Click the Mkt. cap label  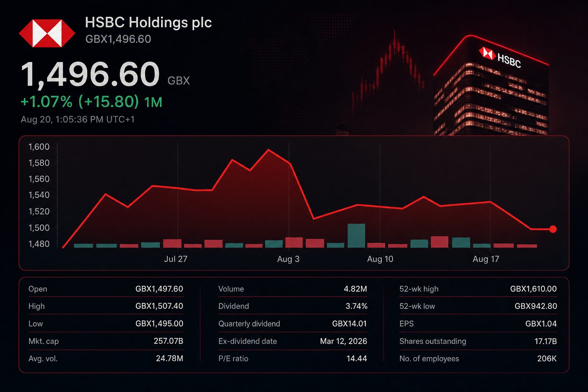pos(44,341)
